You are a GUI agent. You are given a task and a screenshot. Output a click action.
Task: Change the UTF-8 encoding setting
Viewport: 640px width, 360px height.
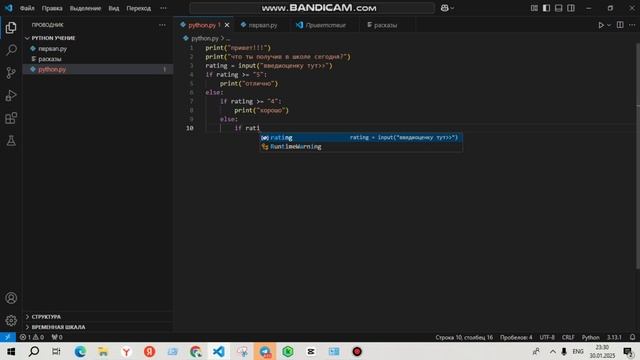pyautogui.click(x=547, y=338)
